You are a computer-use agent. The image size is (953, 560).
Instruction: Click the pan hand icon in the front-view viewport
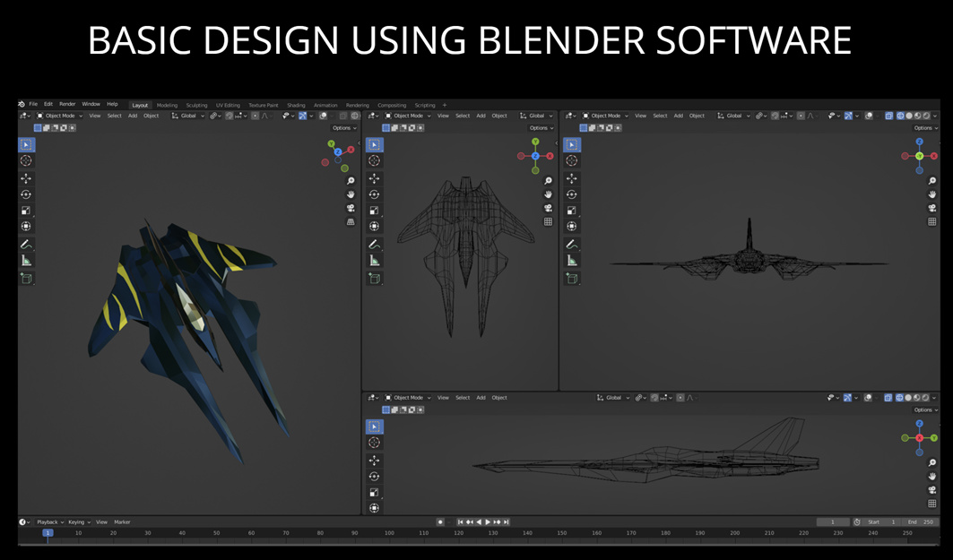coord(931,194)
